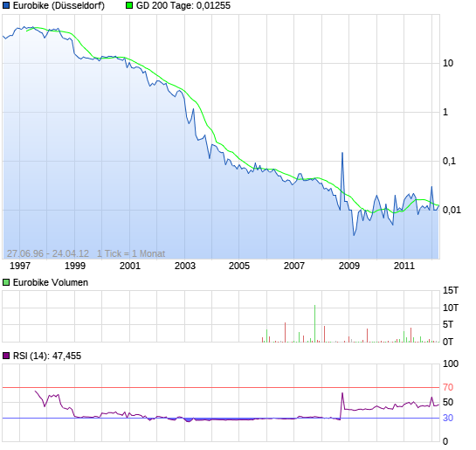This screenshot has width=476, height=450.
Task: Click the 2011 x-axis label
Action: (404, 266)
